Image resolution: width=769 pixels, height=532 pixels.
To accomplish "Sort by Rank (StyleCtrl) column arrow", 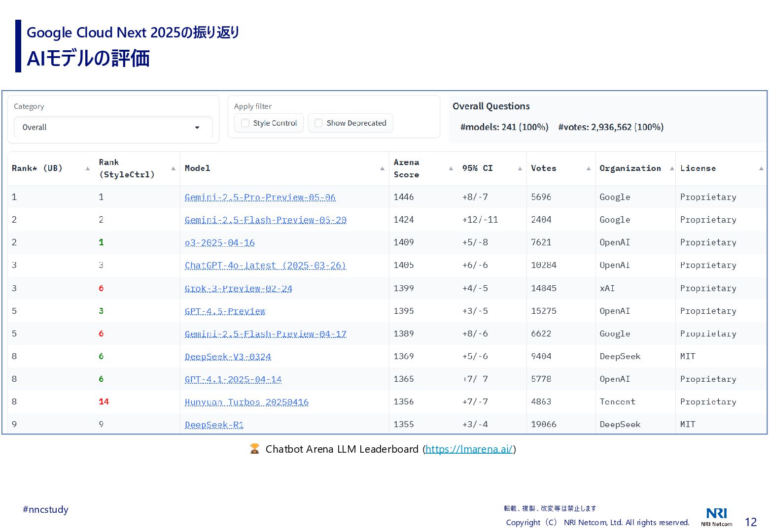I will pos(174,168).
